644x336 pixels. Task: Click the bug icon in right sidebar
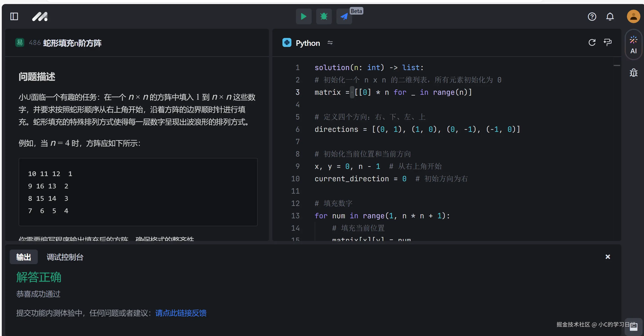pyautogui.click(x=633, y=73)
